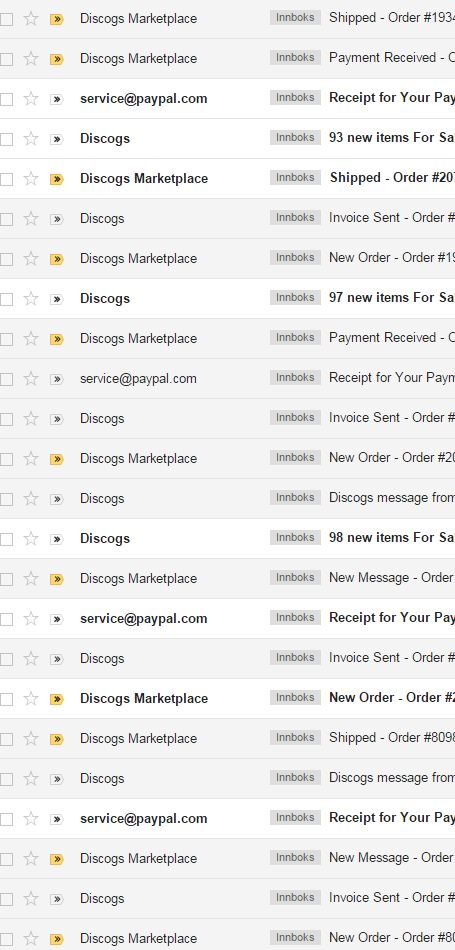Star the bold 'New Order' Marketplace email
The width and height of the screenshot is (455, 950).
pos(31,699)
